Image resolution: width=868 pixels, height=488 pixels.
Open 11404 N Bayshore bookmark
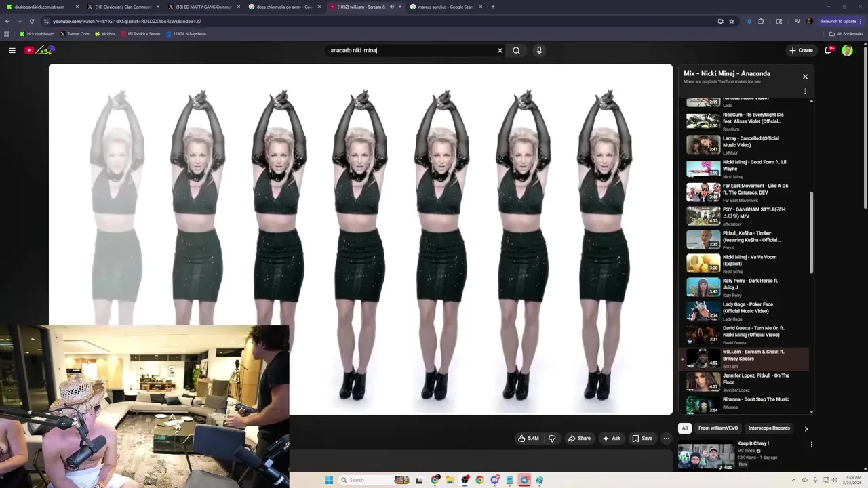click(187, 33)
